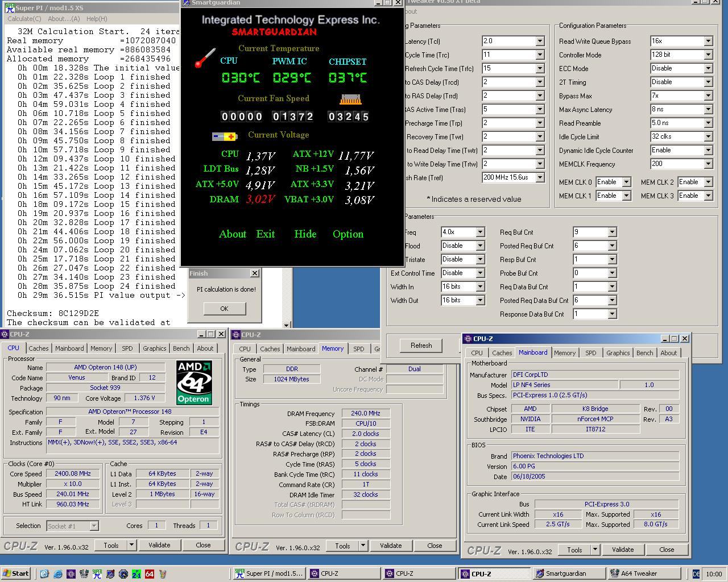Viewport: 728px width, 582px height.
Task: Launch Internet Explorer from quick launch
Action: coord(58,573)
